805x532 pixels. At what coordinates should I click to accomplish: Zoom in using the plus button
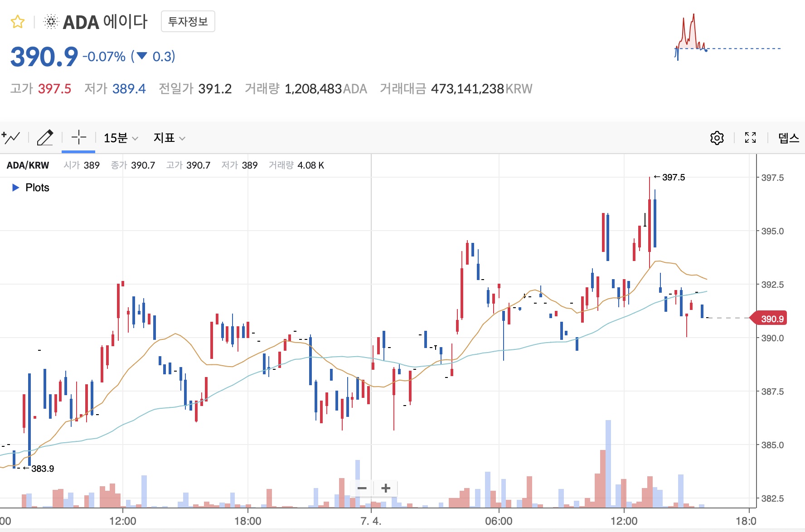[x=385, y=488]
